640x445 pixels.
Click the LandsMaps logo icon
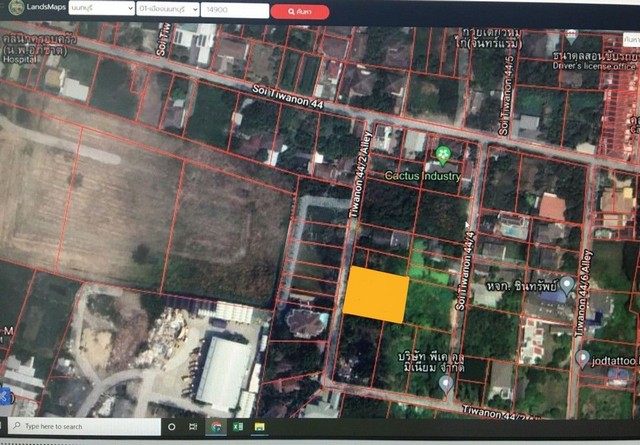pos(12,10)
